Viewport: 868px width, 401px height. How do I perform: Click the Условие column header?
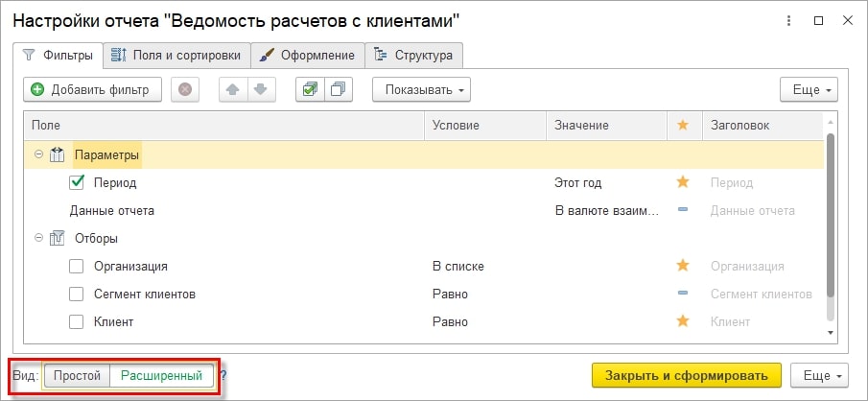(x=485, y=125)
